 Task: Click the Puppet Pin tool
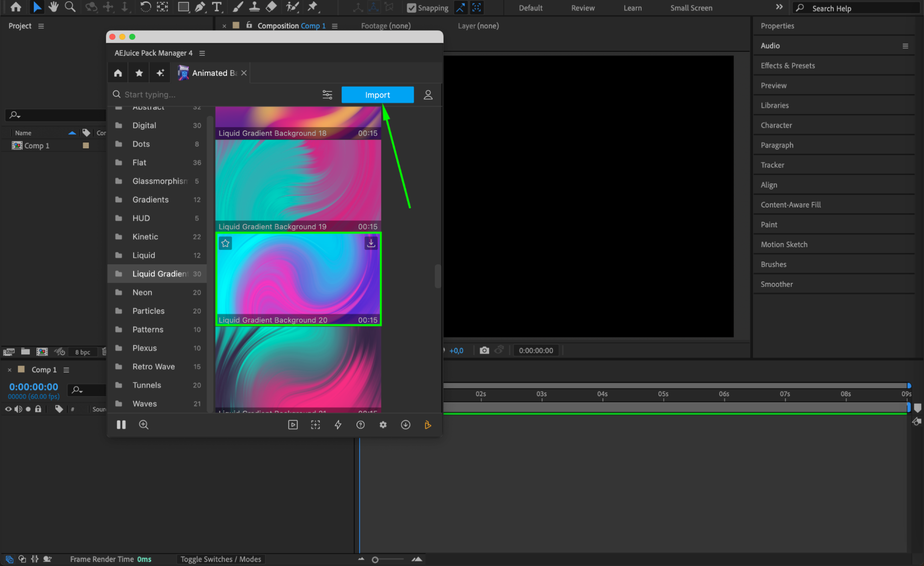pos(313,7)
